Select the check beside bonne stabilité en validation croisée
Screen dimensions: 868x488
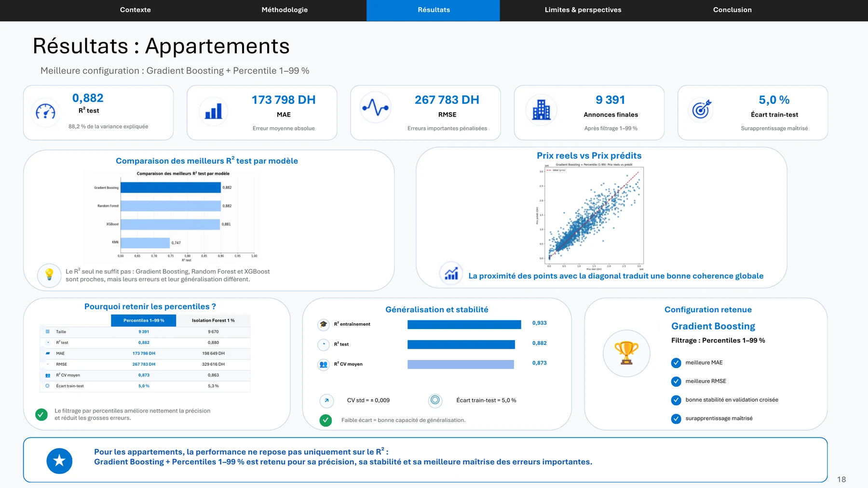[x=676, y=400]
